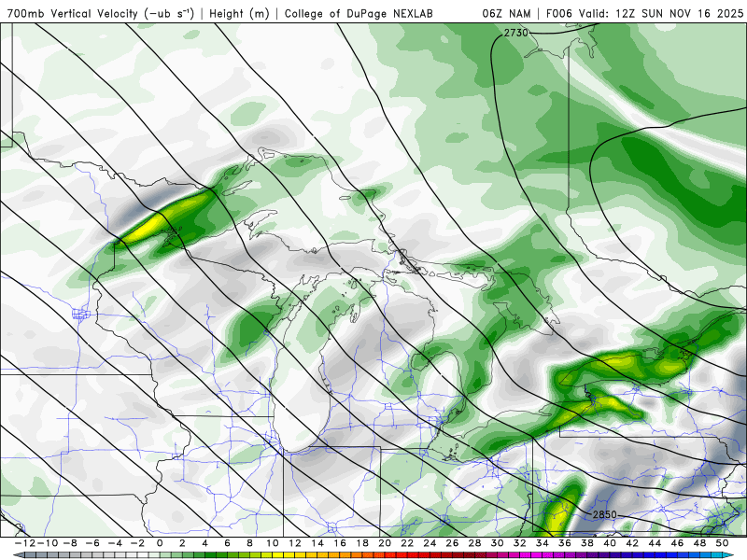Click the -10 value on the color scale
Viewport: 747px width, 560px height.
(48, 543)
